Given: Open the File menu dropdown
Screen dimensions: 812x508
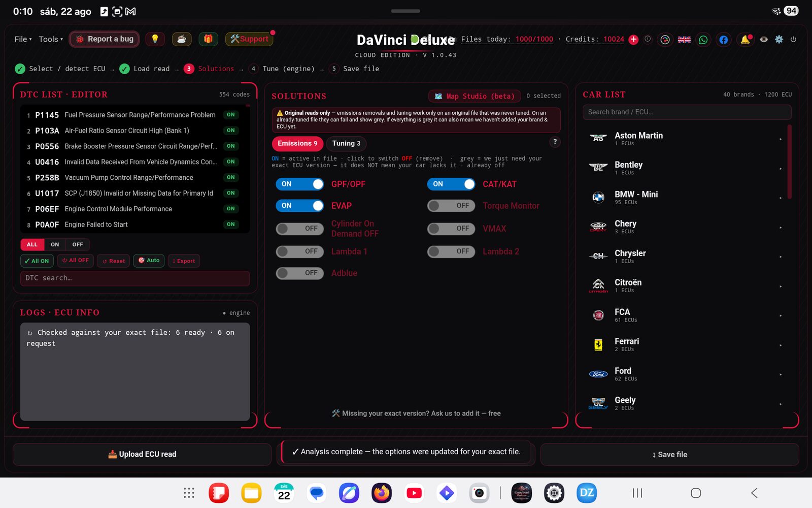Looking at the screenshot, I should point(23,39).
